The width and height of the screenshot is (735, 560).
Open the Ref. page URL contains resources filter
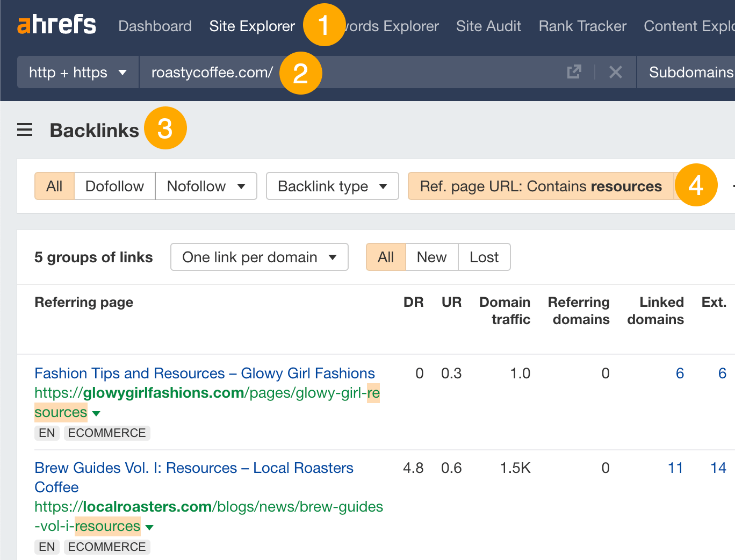(x=543, y=186)
